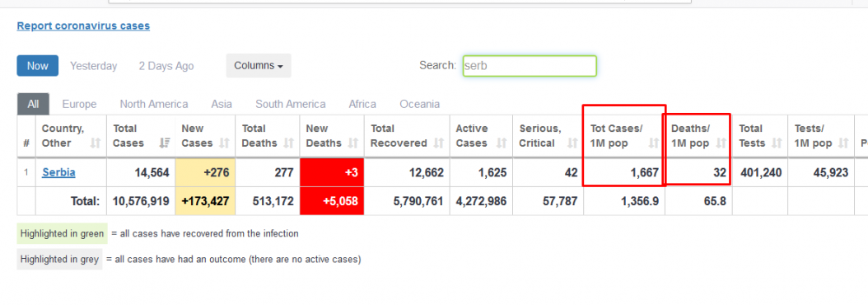The image size is (868, 305).
Task: Select world new cases +173,427
Action: point(205,201)
